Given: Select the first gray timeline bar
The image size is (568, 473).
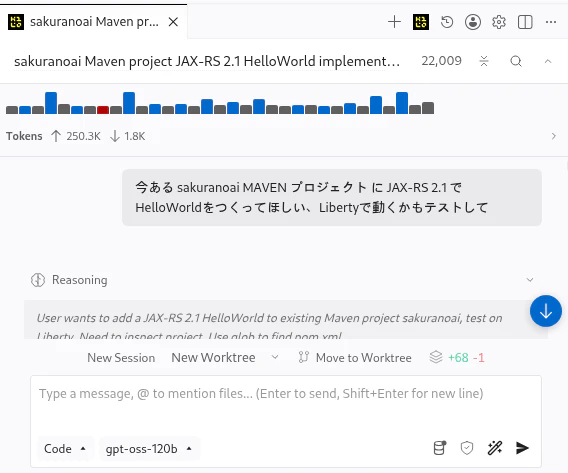Looking at the screenshot, I should (x=12, y=110).
